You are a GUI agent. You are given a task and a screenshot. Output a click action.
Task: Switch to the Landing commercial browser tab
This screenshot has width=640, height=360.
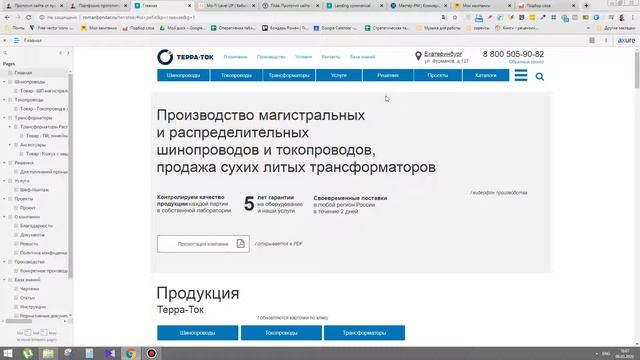(353, 6)
